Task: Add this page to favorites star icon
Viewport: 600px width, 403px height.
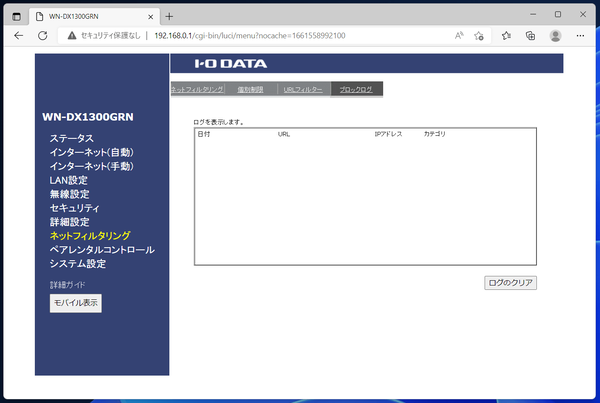Action: [480, 35]
